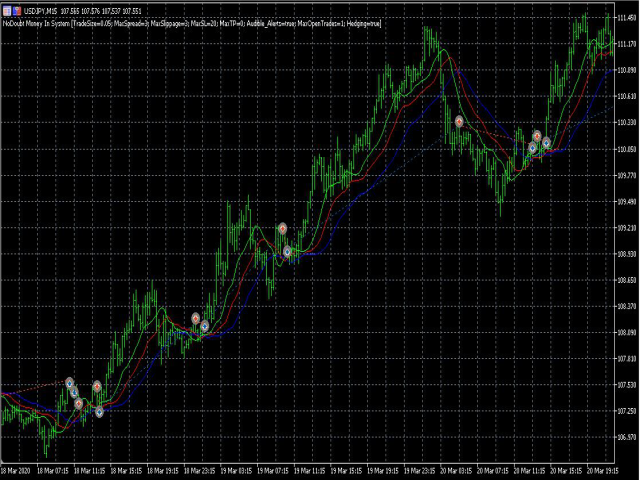Select the topmost blue marker at dotted line end near 107.530
Image resolution: width=640 pixels, height=480 pixels.
tap(69, 383)
